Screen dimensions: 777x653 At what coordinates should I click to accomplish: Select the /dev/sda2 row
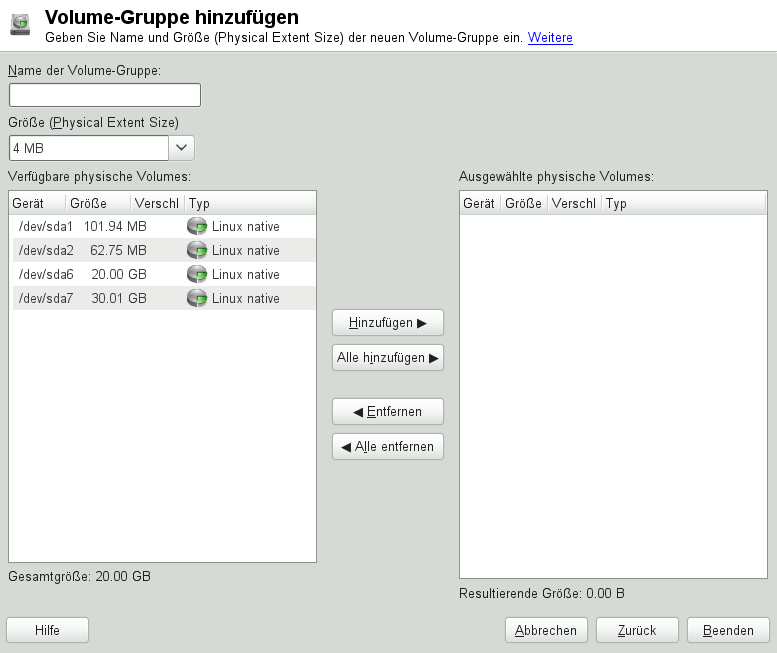coord(164,250)
